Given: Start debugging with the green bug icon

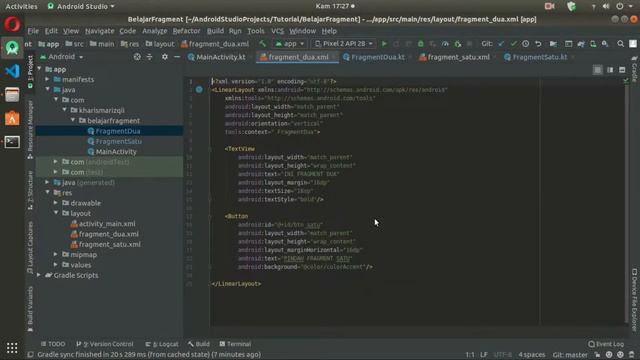Looking at the screenshot, I should tap(420, 44).
